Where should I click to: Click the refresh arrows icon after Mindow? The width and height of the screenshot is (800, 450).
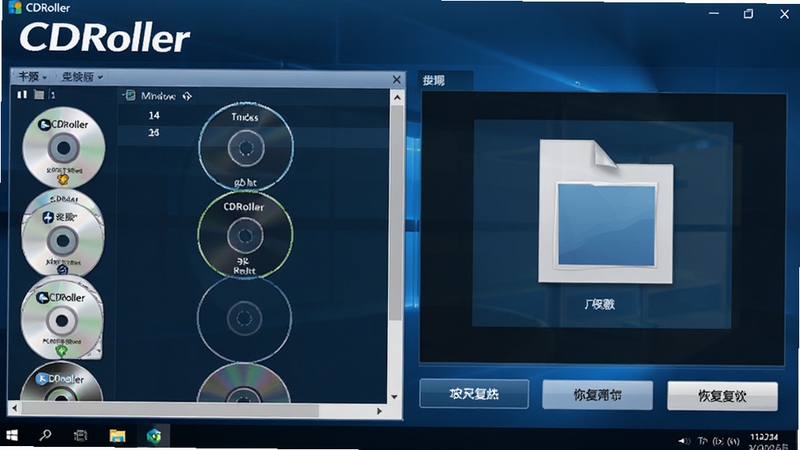pos(187,96)
